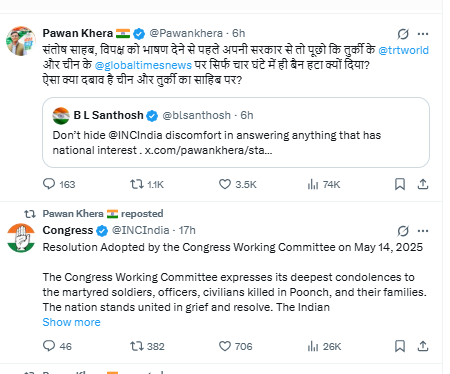Open Congress profile avatar with hand logo
This screenshot has height=374, width=450.
point(21,238)
